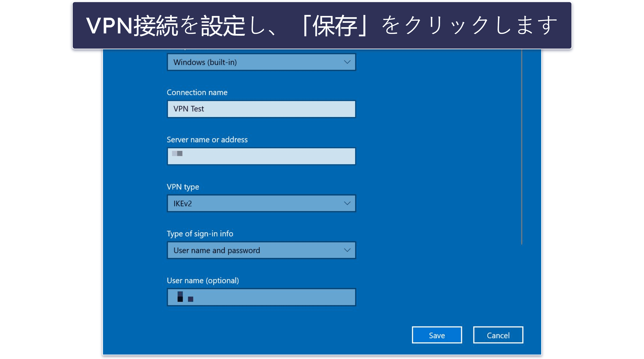Image resolution: width=644 pixels, height=359 pixels.
Task: Click the Connection name label
Action: (x=197, y=92)
